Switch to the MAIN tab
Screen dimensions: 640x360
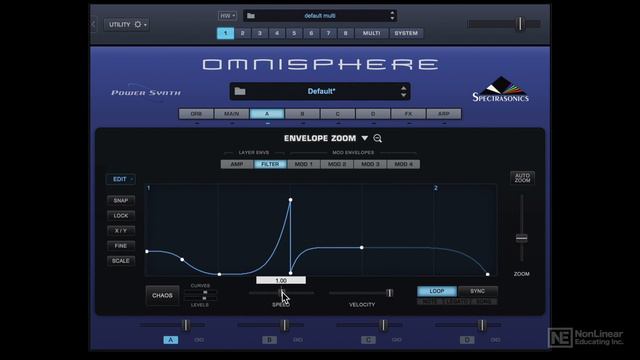pos(231,114)
